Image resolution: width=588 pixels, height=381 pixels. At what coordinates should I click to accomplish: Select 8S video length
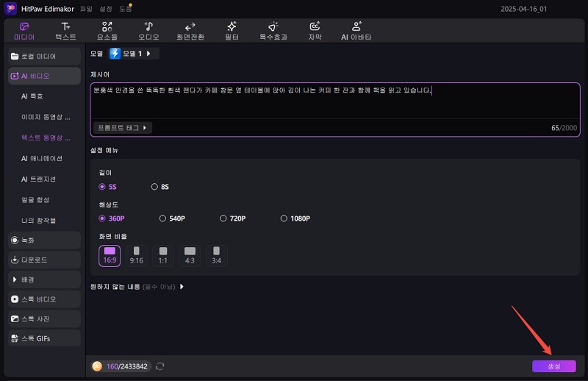coord(160,187)
